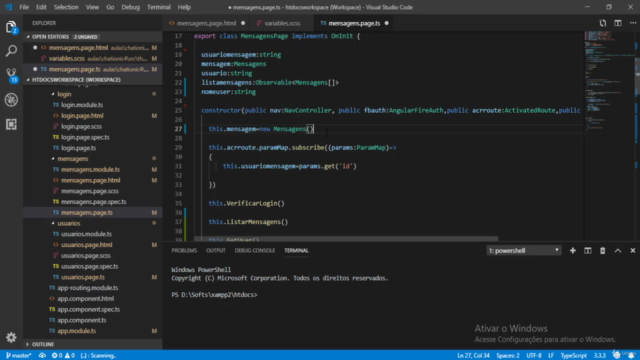The image size is (640, 360).
Task: Click the feedback smiley in status bar
Action: pos(617,356)
